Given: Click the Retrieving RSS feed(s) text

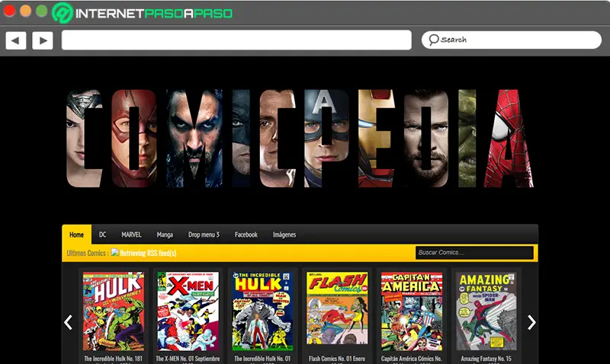Looking at the screenshot, I should click(148, 254).
